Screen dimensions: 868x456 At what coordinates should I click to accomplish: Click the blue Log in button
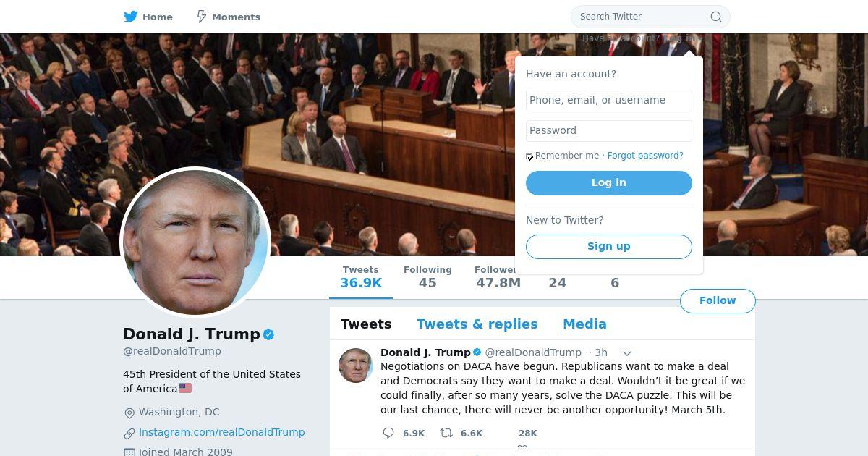coord(609,183)
